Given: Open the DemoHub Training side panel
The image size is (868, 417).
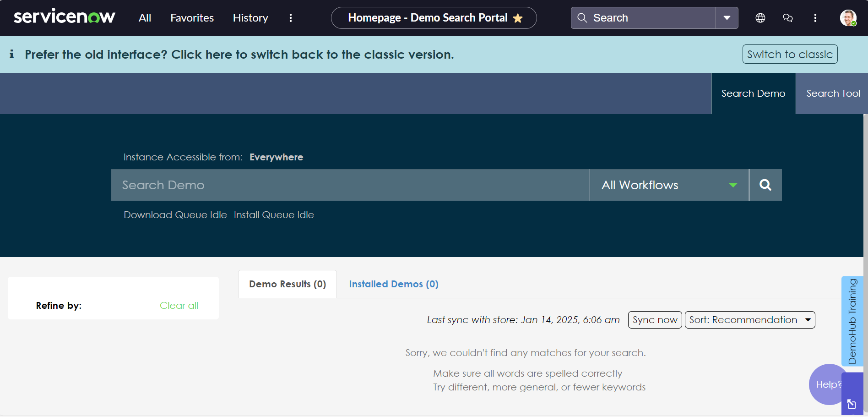Looking at the screenshot, I should pos(852,321).
